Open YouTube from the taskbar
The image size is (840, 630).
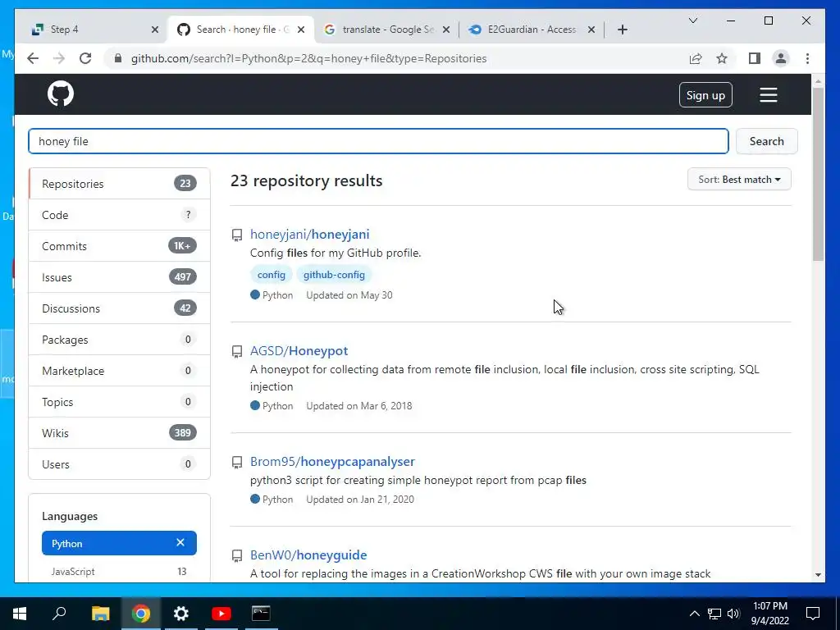click(x=221, y=614)
